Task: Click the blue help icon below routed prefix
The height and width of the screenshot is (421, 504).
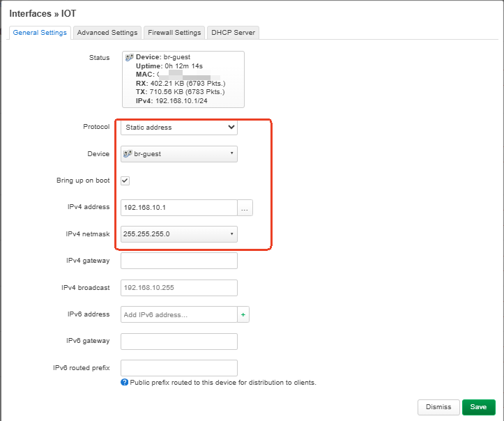Action: pos(124,383)
